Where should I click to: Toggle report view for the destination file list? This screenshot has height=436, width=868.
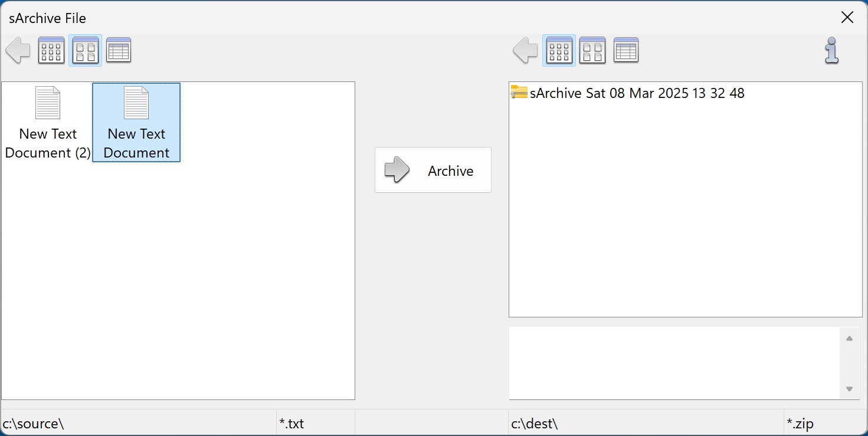(x=626, y=50)
